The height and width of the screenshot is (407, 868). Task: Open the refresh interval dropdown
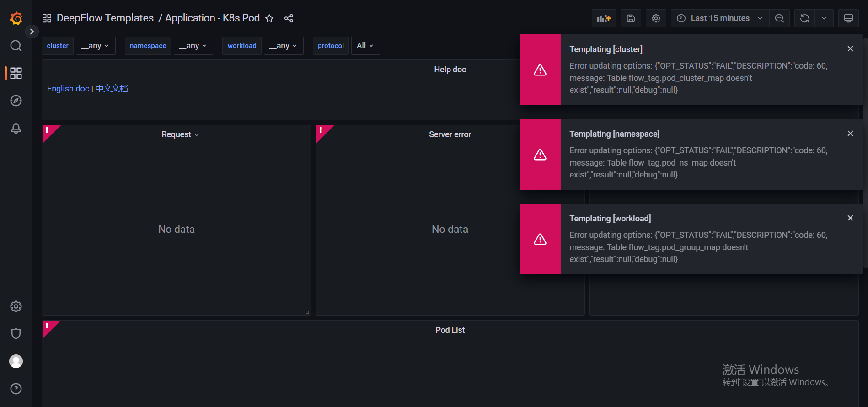(x=824, y=18)
